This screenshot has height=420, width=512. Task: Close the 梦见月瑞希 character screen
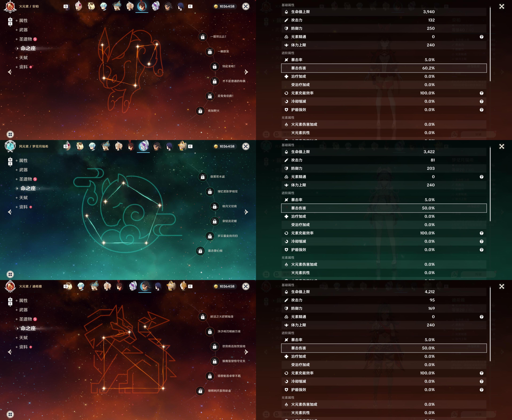coord(246,146)
